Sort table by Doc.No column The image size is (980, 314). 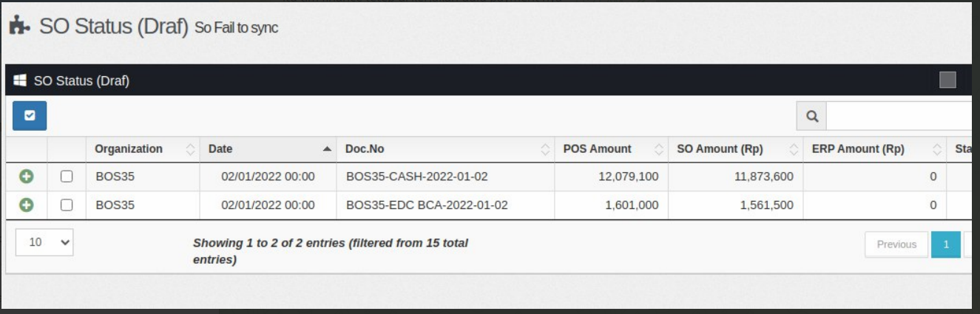coord(445,149)
